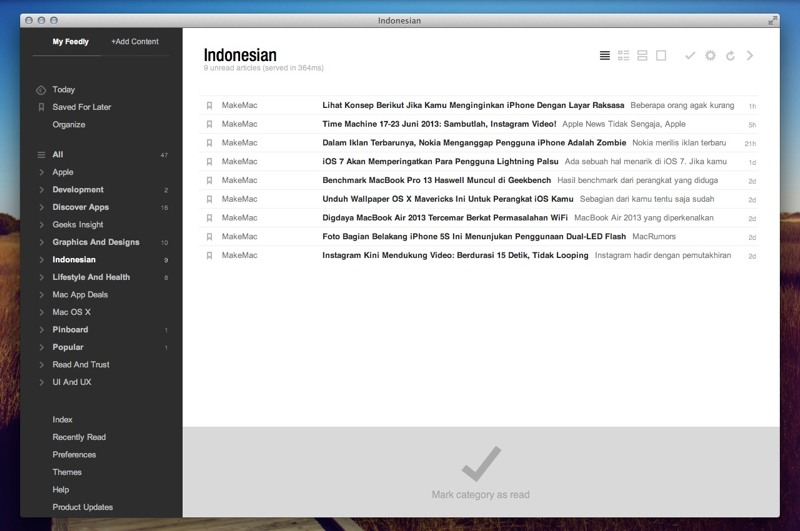Bookmark the Time Machine 17-23 Juni article
This screenshot has height=531, width=800.
tap(209, 124)
